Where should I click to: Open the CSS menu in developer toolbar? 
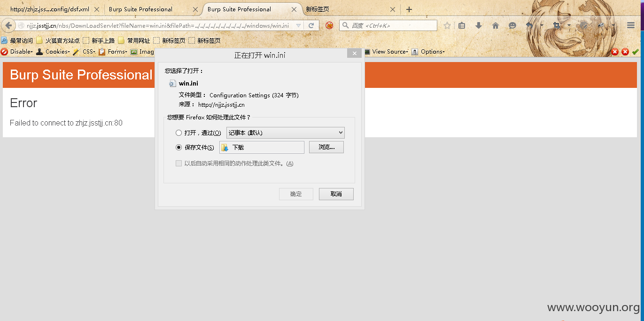pos(84,52)
